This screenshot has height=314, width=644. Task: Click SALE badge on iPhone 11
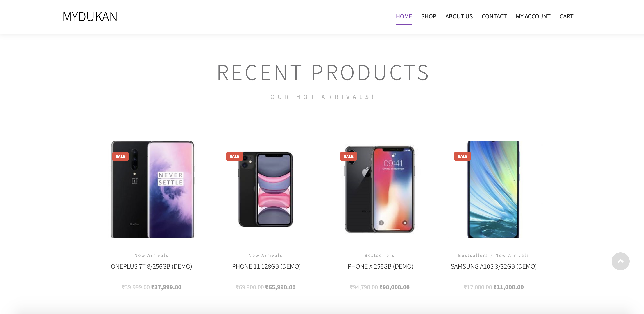[x=234, y=156]
